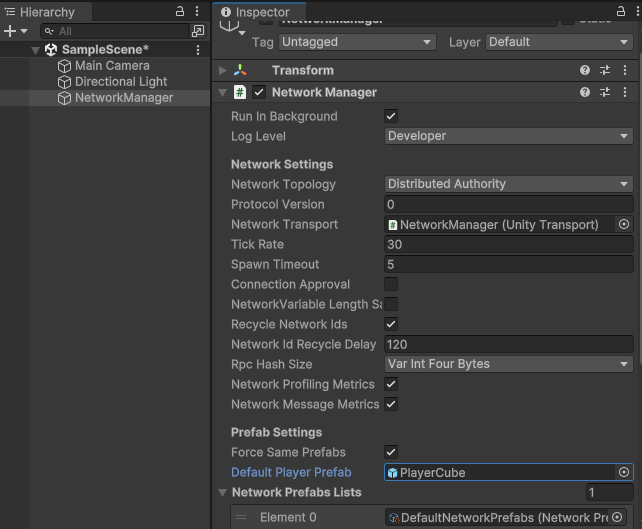Screen dimensions: 642x529
Task: Select NetworkManager in the Hierarchy
Action: pyautogui.click(x=123, y=98)
